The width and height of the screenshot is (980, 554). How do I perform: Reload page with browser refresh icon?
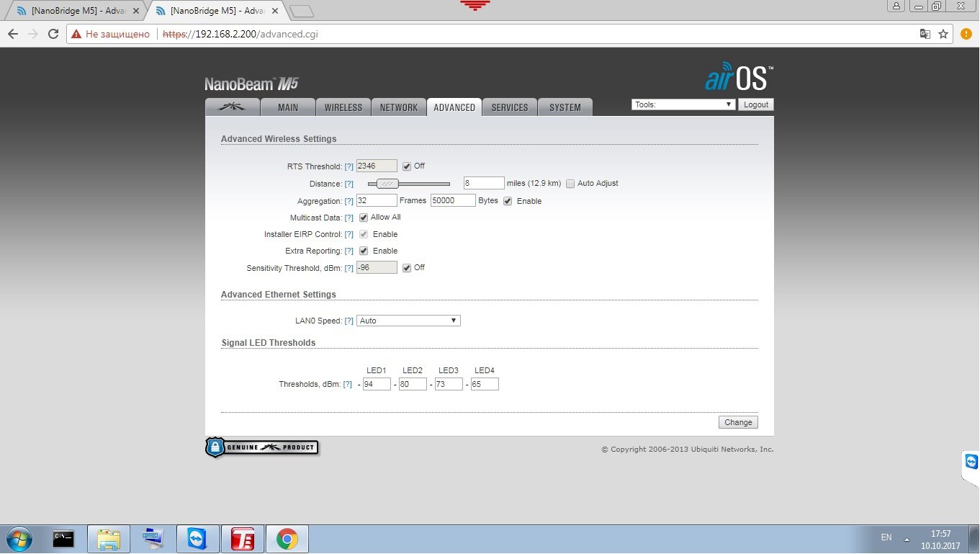53,34
